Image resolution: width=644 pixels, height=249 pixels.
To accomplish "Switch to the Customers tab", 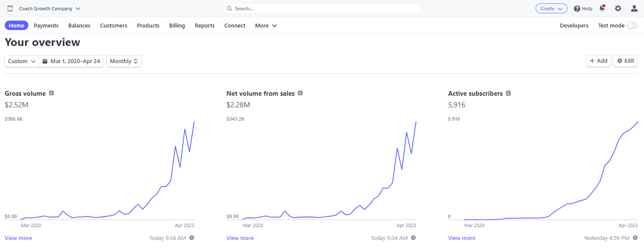I will click(x=113, y=26).
